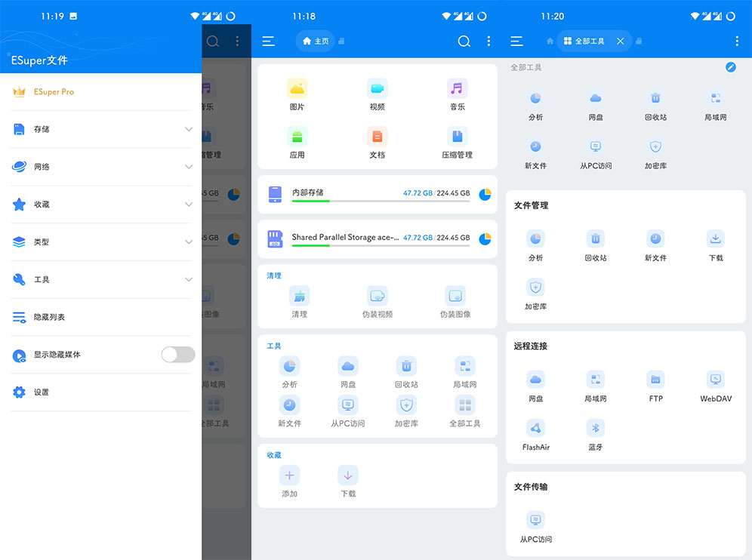Open the 压缩管理 archive manager
This screenshot has width=752, height=560.
(457, 137)
